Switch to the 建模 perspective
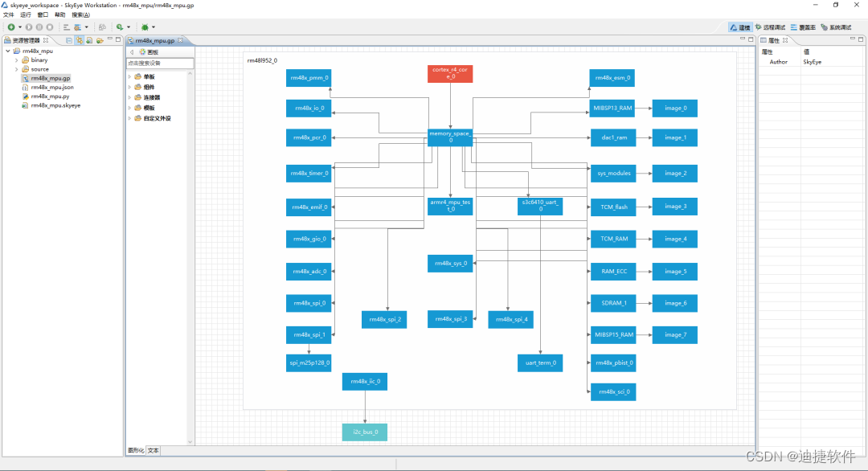Viewport: 868px width, 471px height. point(740,27)
